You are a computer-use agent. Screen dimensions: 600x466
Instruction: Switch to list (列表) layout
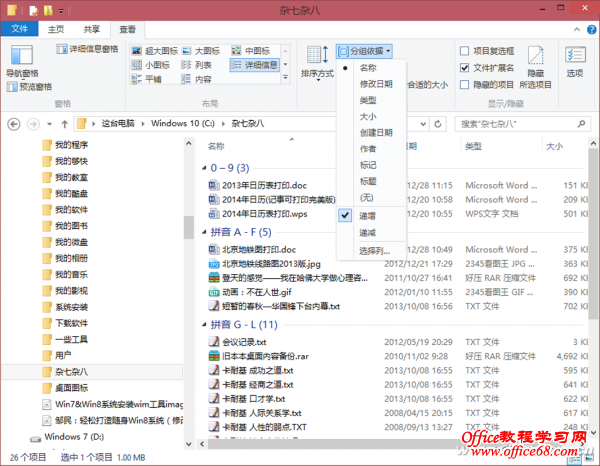(197, 65)
